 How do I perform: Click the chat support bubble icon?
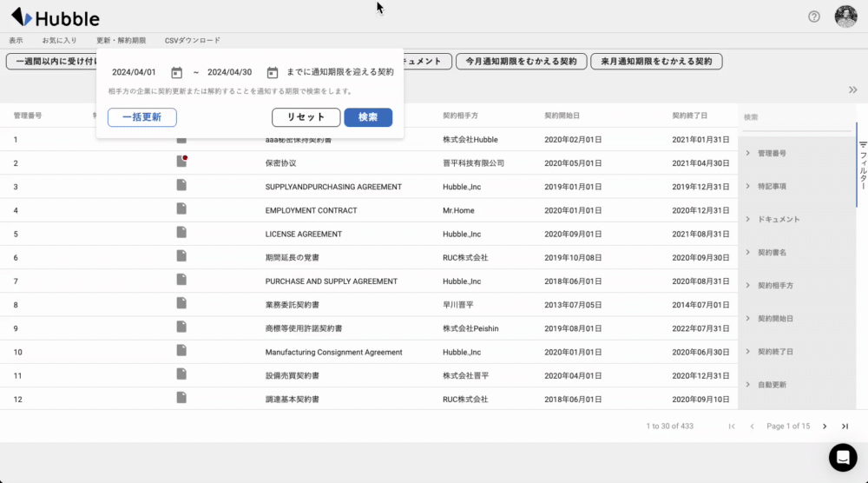coord(842,457)
